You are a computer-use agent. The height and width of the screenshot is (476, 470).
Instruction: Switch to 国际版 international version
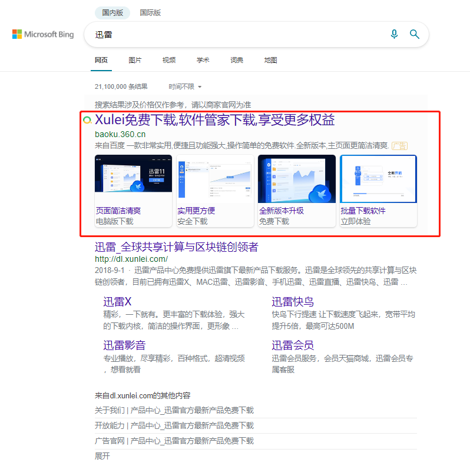150,13
